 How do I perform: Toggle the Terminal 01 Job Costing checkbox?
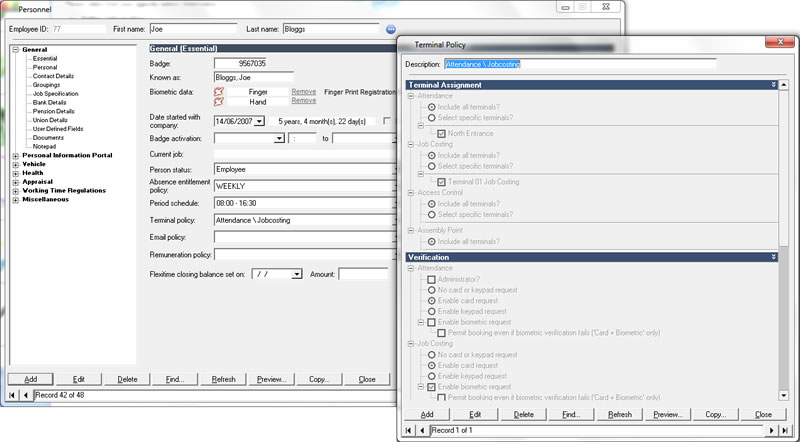coord(441,181)
